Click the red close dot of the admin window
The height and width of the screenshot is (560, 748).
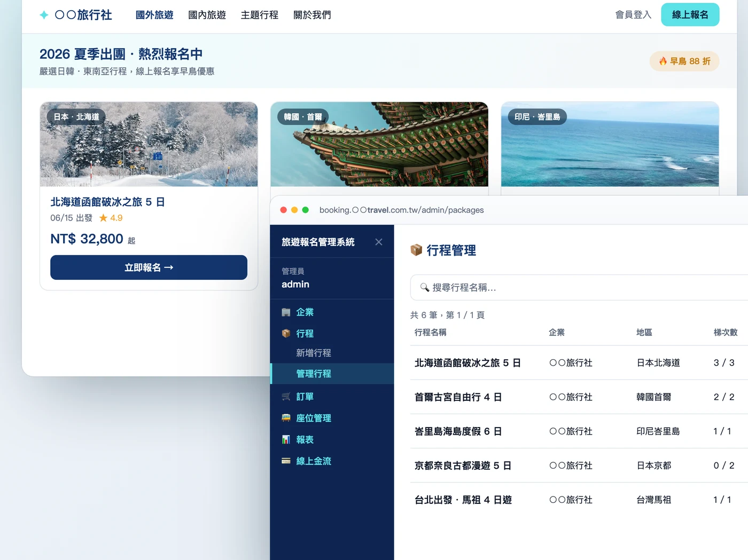coord(283,210)
